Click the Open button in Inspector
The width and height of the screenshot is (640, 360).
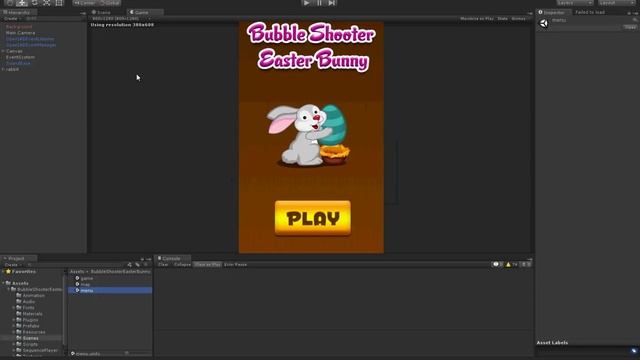point(630,27)
